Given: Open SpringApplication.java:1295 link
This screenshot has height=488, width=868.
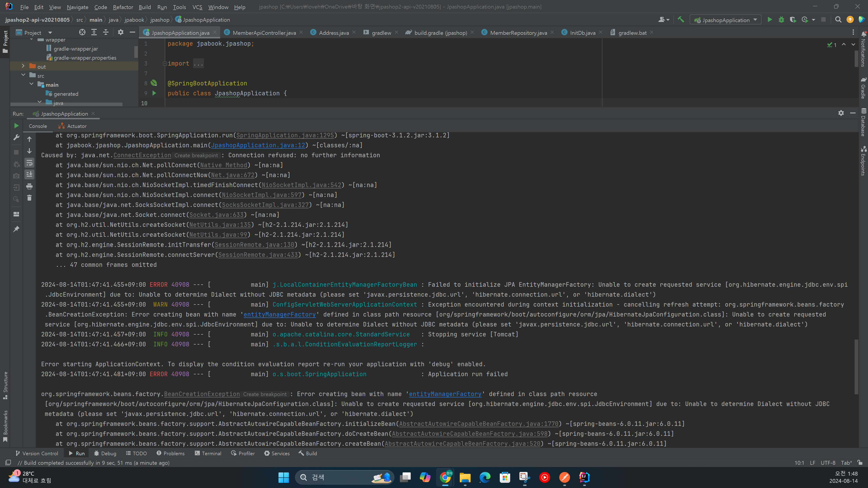Looking at the screenshot, I should (285, 135).
